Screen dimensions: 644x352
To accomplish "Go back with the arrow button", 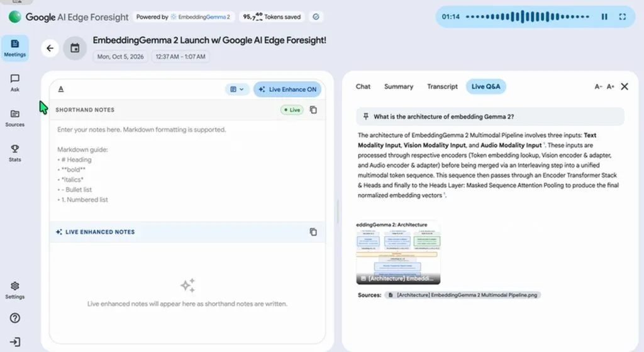I will click(50, 48).
